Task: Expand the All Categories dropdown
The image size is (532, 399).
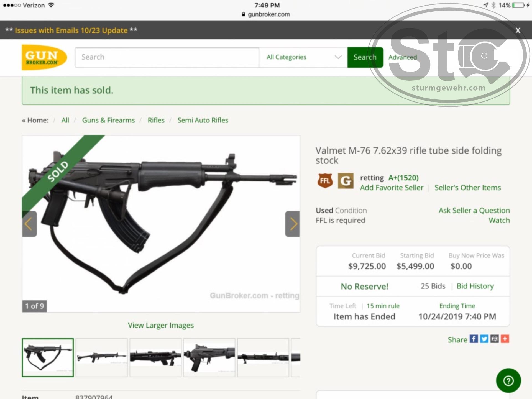Action: pyautogui.click(x=303, y=57)
